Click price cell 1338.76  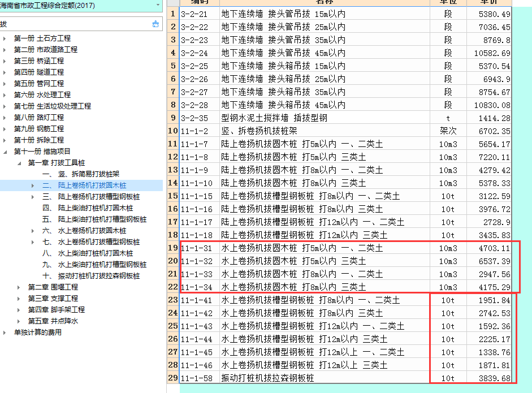(x=489, y=352)
